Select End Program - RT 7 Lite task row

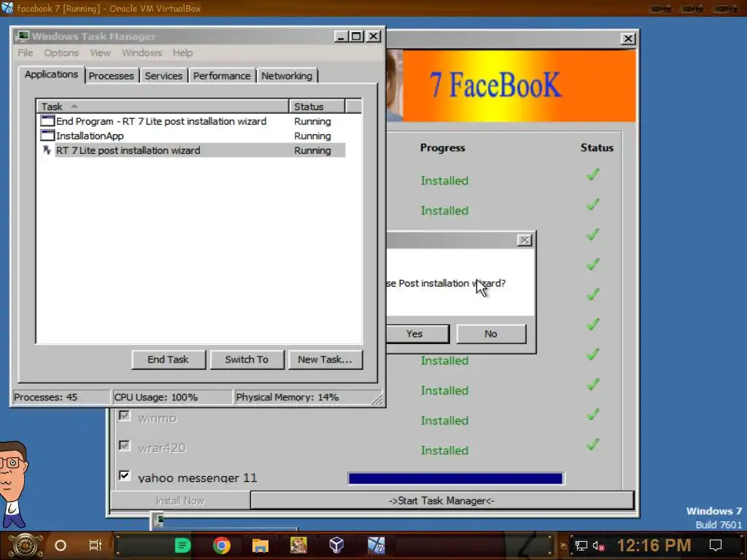[x=192, y=121]
